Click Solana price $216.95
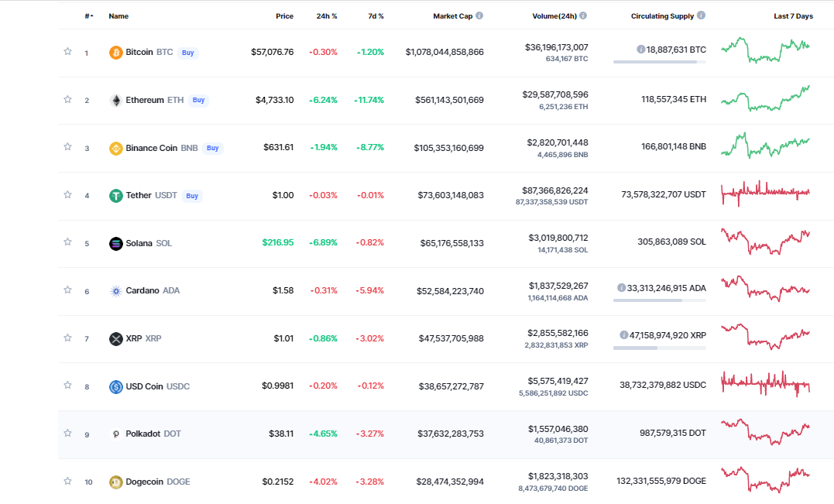This screenshot has height=504, width=834. (x=278, y=242)
